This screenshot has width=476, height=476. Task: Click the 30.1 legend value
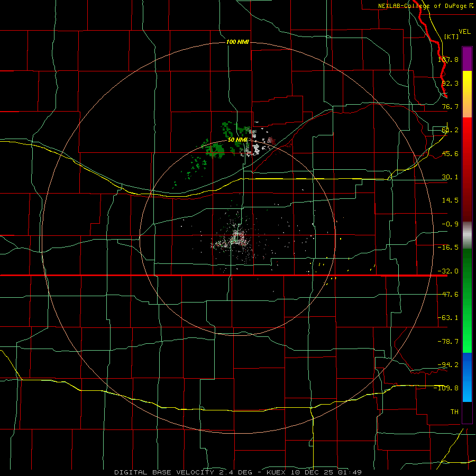click(450, 177)
